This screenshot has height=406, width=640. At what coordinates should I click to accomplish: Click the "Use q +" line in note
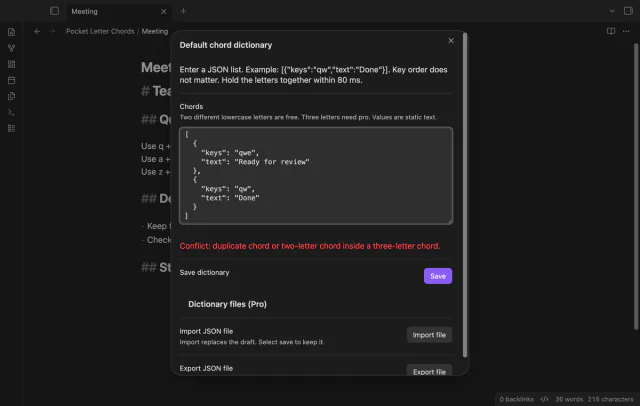pos(156,146)
